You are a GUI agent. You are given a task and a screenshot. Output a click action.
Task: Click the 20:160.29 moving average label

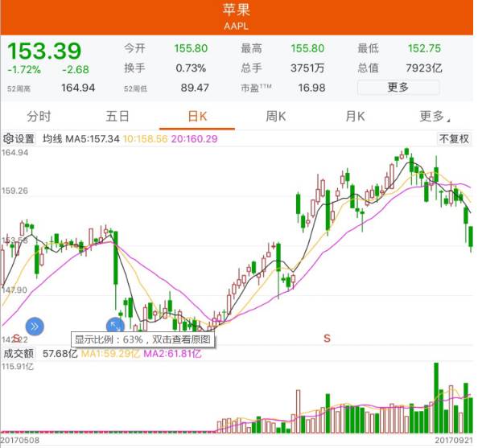tap(195, 139)
